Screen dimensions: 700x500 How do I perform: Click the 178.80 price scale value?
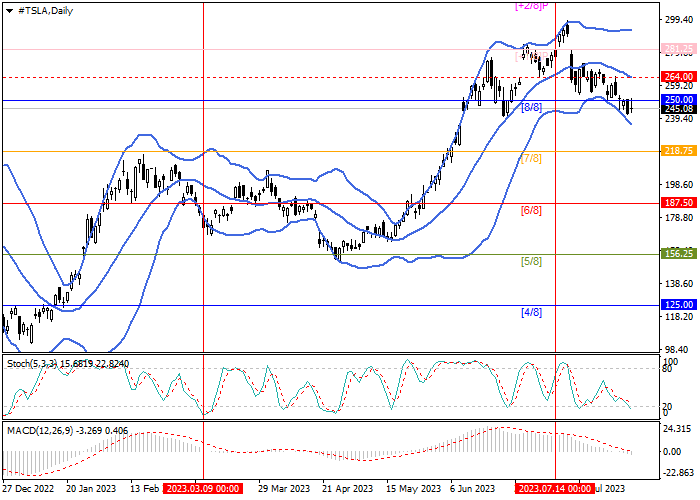pyautogui.click(x=679, y=217)
